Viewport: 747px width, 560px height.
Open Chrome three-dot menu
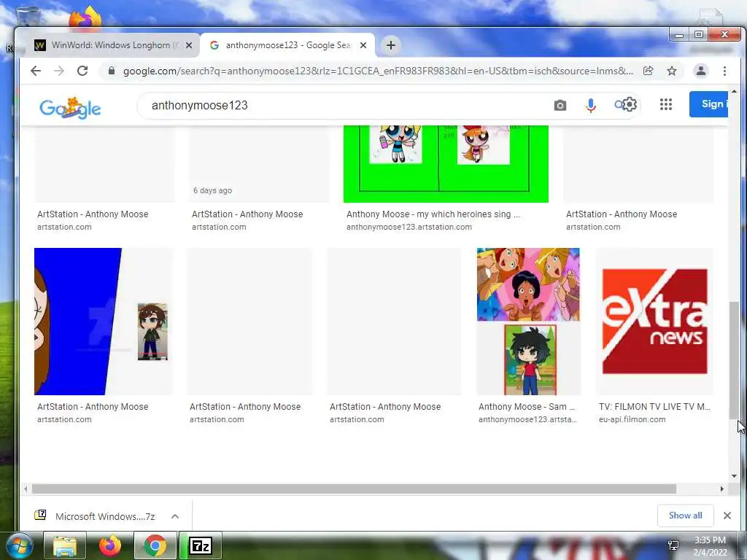click(x=724, y=71)
